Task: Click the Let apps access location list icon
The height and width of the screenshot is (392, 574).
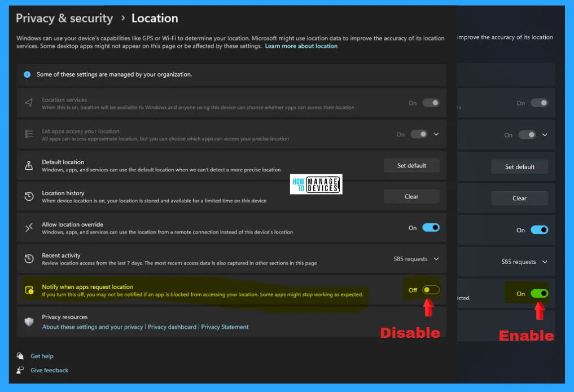Action: pyautogui.click(x=29, y=134)
